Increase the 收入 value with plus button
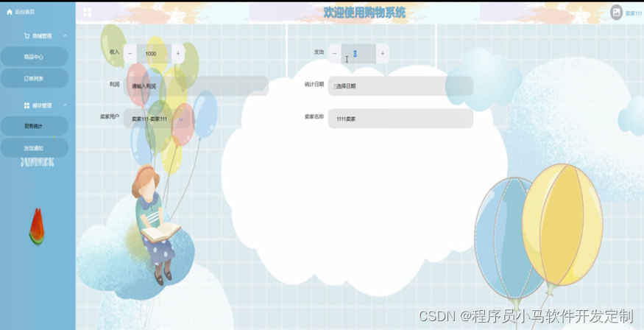 (178, 54)
